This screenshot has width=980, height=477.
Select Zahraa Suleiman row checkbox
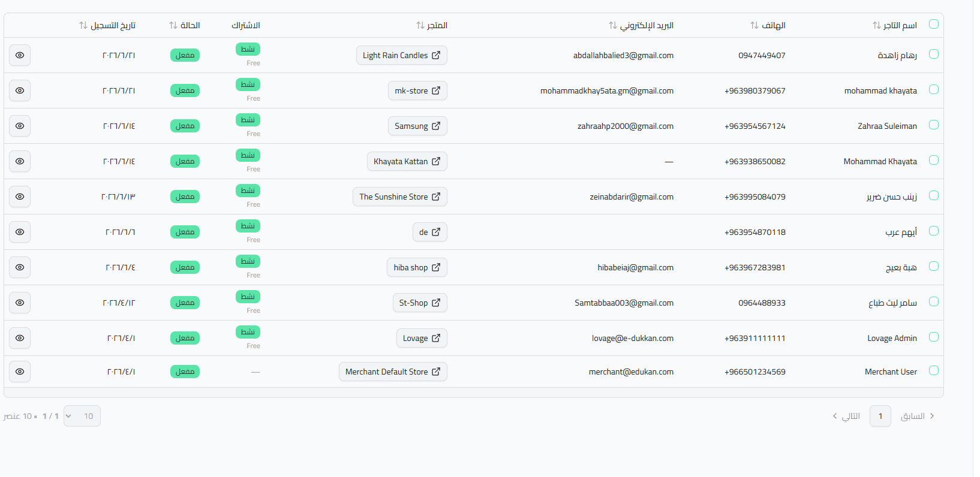pos(934,125)
